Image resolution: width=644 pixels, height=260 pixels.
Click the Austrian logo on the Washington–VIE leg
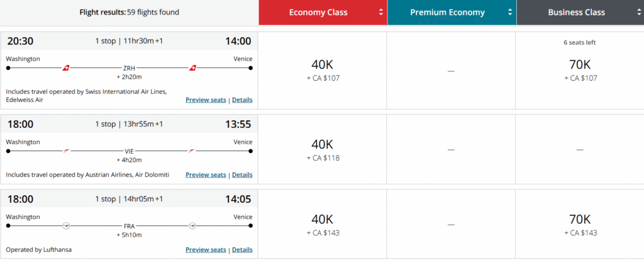65,150
